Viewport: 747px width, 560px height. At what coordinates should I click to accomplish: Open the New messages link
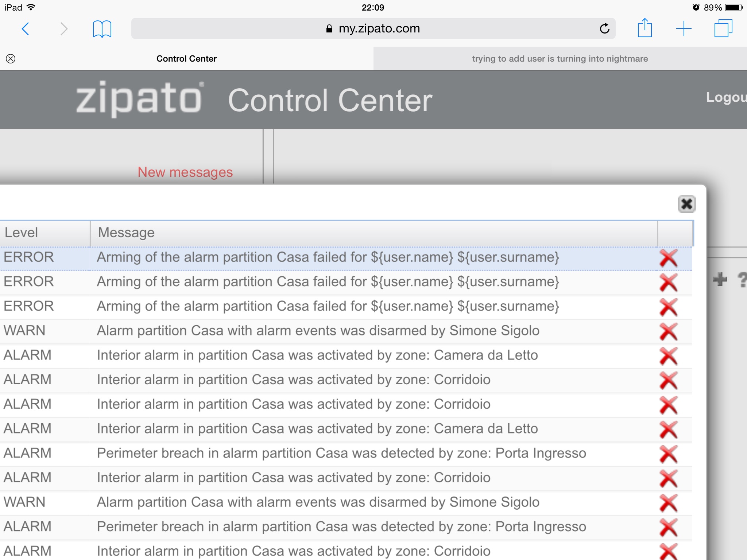tap(185, 172)
